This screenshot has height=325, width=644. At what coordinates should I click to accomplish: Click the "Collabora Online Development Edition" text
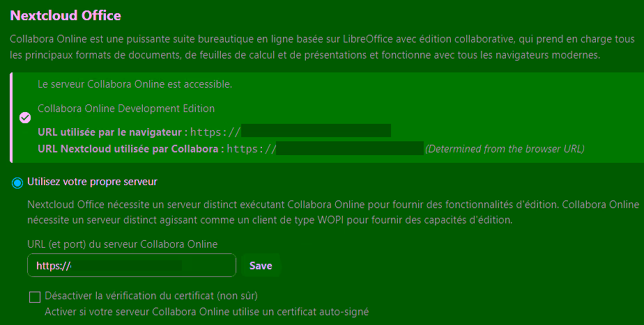[x=126, y=109]
